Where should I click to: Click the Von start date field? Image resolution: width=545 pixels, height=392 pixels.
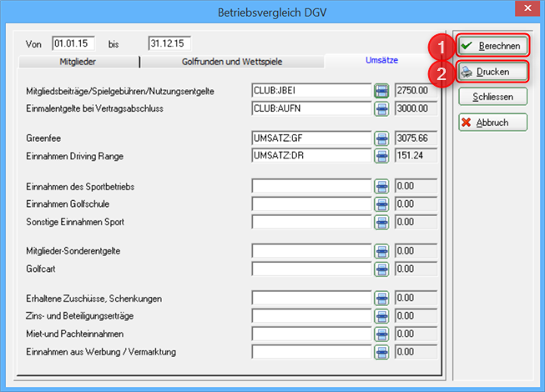pos(74,43)
